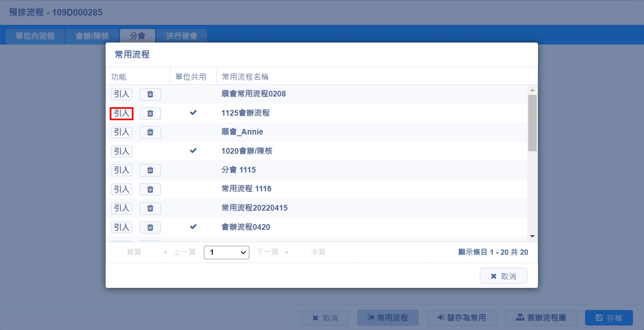The image size is (644, 330).
Task: Import the 1020會辦/陳核 flow
Action: point(122,151)
